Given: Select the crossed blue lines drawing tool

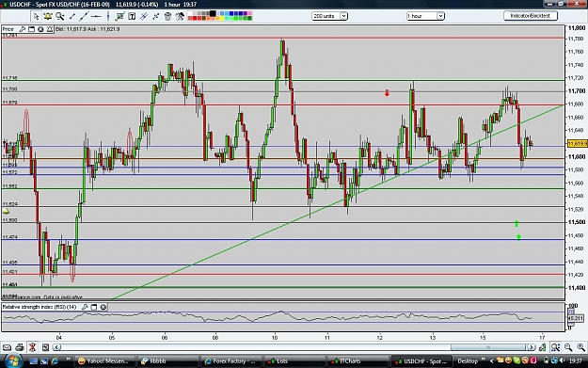Looking at the screenshot, I should coord(144,16).
